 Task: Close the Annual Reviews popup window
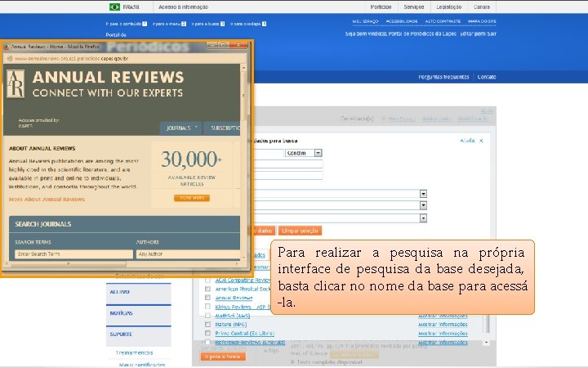(x=238, y=45)
